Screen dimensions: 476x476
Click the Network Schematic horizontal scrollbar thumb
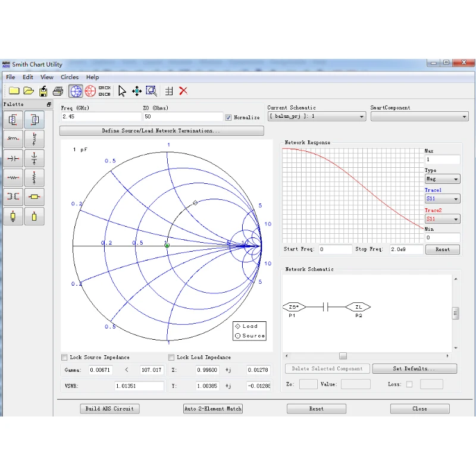[x=343, y=356]
